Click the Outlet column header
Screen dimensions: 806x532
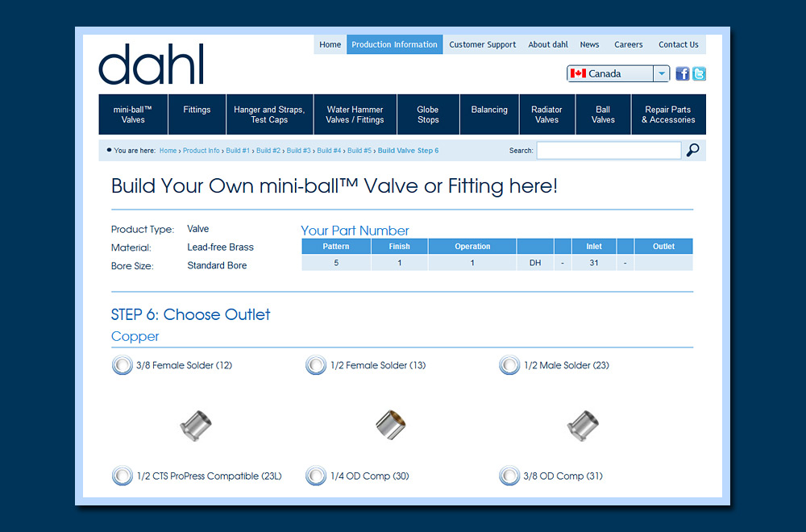pyautogui.click(x=663, y=246)
